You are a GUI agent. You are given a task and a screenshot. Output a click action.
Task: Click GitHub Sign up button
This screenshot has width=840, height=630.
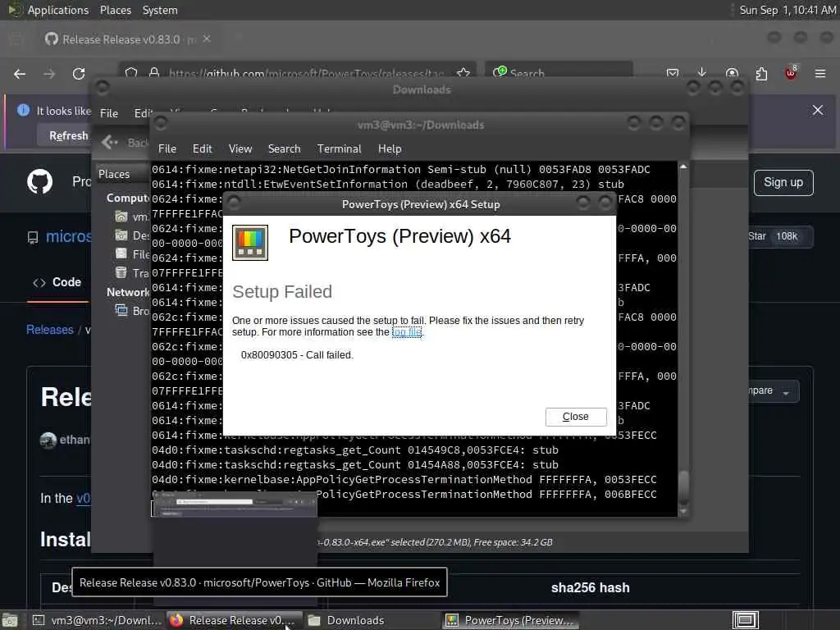pos(783,183)
